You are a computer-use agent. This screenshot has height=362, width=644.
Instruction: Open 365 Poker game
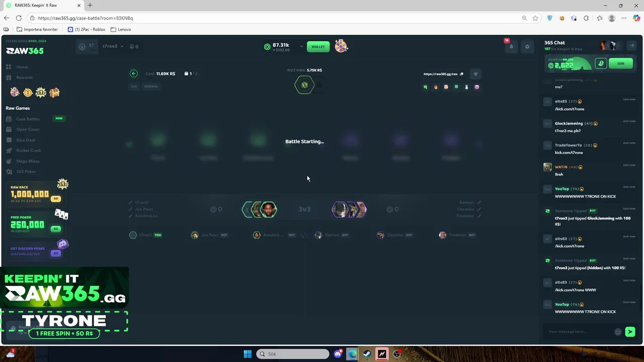tap(26, 171)
